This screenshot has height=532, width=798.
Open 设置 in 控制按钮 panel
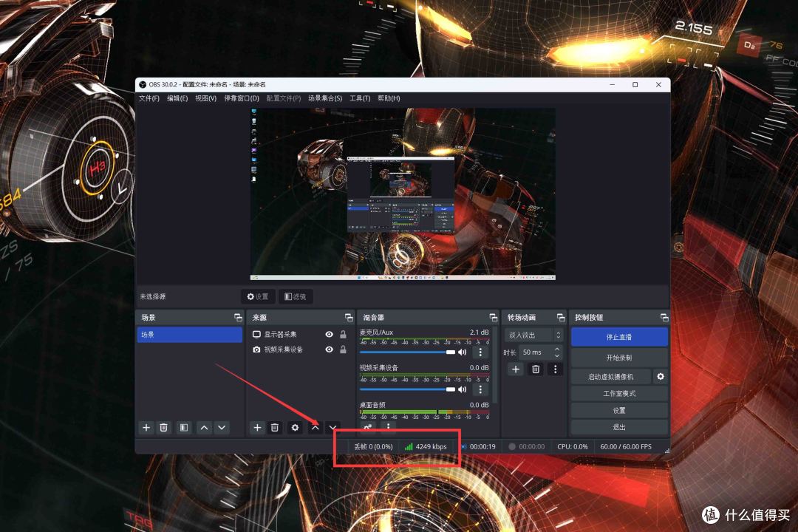[619, 410]
